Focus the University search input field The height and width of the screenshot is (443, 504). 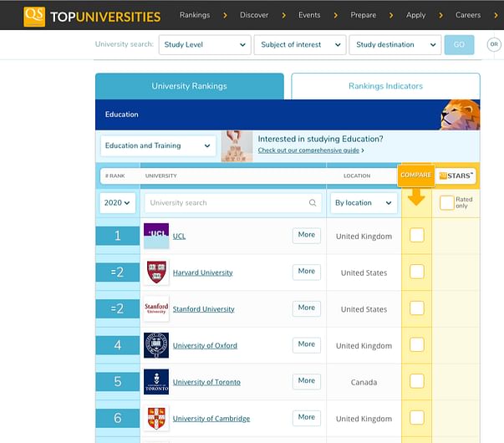[233, 203]
